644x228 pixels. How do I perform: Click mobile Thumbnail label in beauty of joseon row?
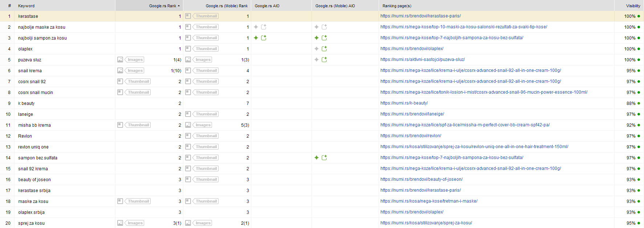point(206,179)
